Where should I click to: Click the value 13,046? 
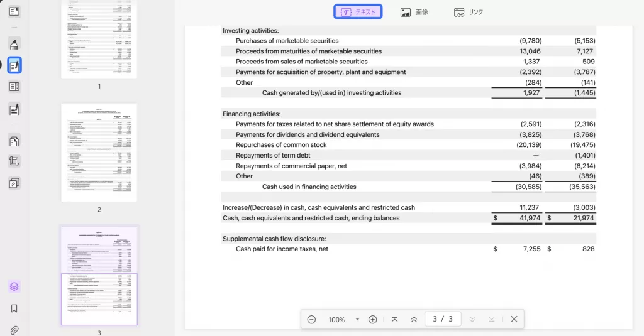click(x=530, y=51)
